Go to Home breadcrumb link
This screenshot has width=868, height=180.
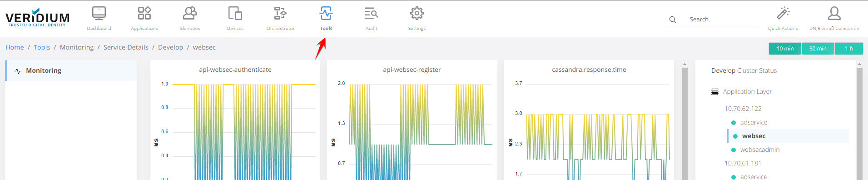(x=15, y=47)
